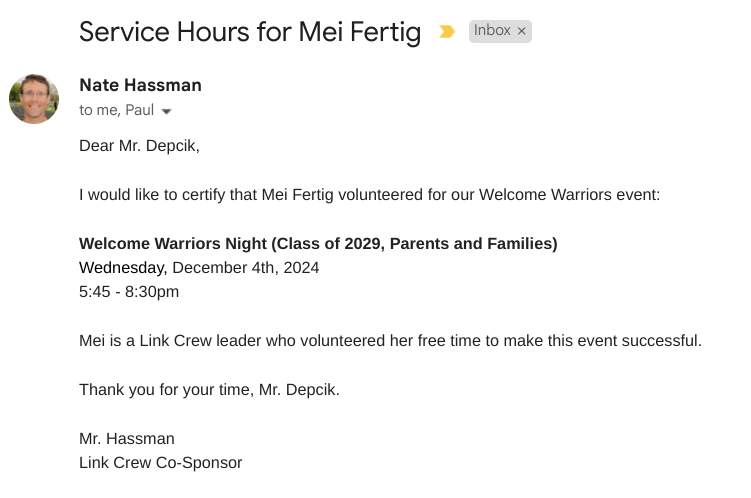
Task: Click the 'Thank you for your time' text
Action: (164, 390)
